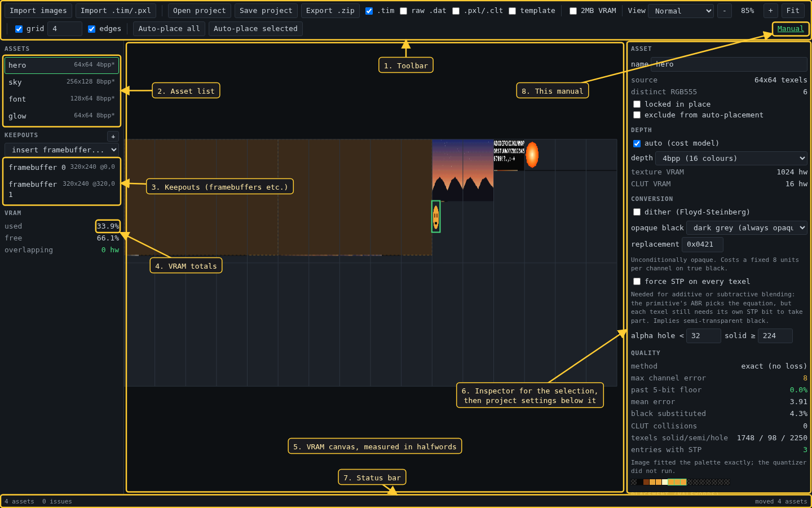
Task: Select framebuffer 1 keepout
Action: (x=62, y=189)
